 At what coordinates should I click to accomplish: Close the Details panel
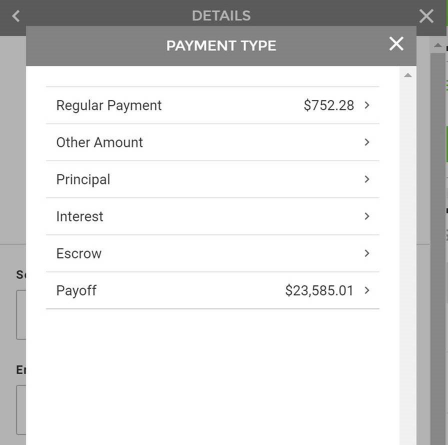(x=426, y=16)
